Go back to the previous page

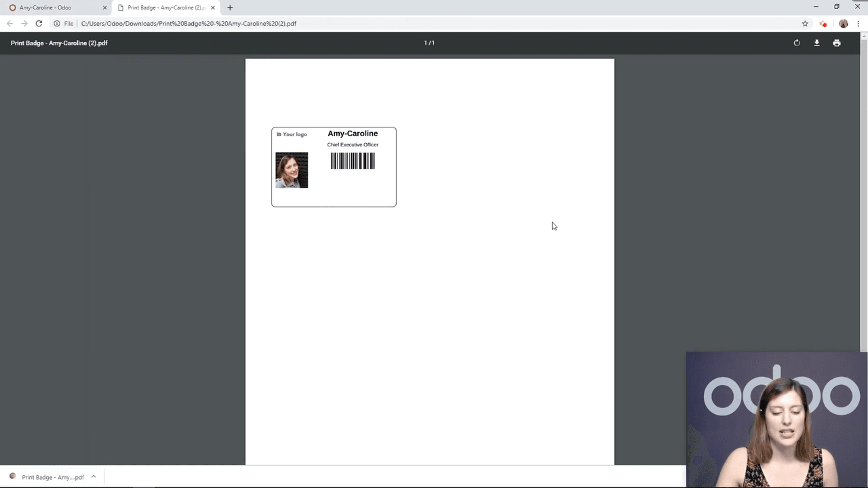[x=9, y=24]
